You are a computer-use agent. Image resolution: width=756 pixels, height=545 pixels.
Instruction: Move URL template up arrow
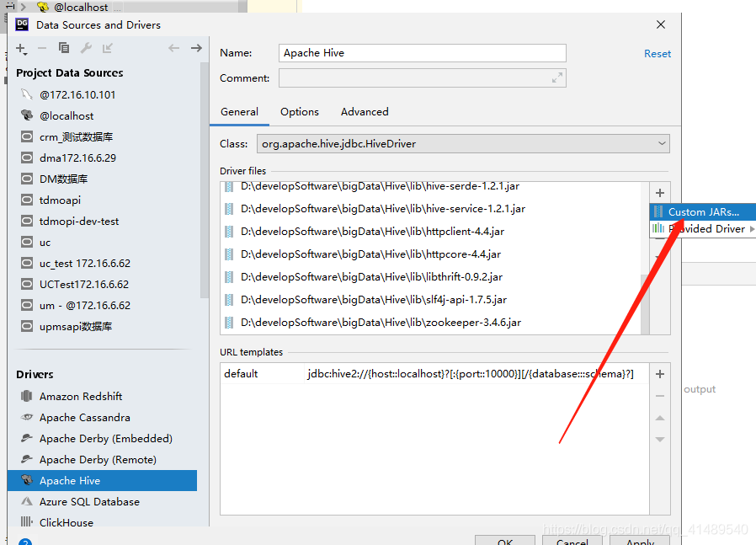click(x=660, y=418)
